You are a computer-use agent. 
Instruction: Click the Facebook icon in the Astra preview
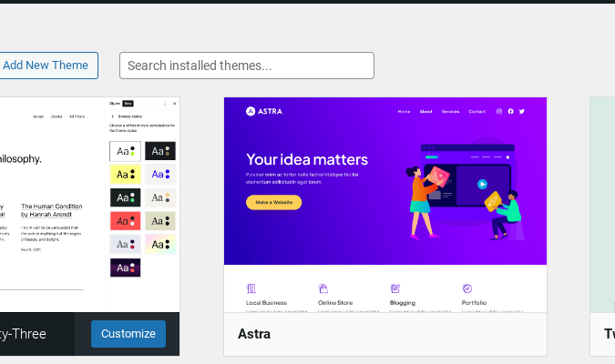point(510,111)
